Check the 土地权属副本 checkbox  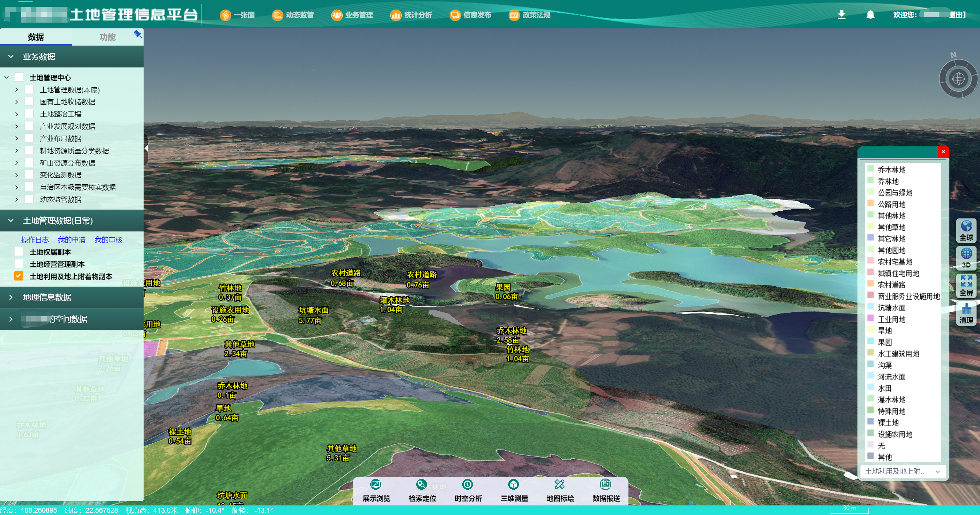tap(19, 252)
